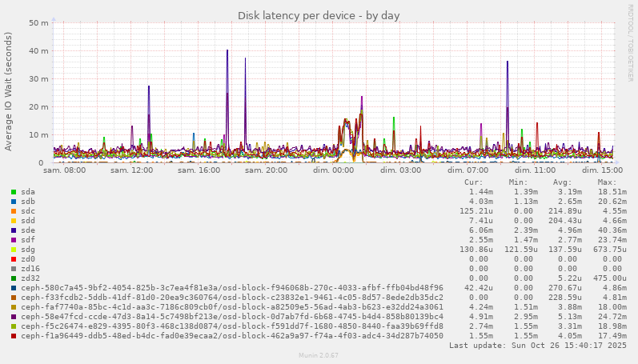Select the ceph-58e47fcd osd-block legend label

232,317
